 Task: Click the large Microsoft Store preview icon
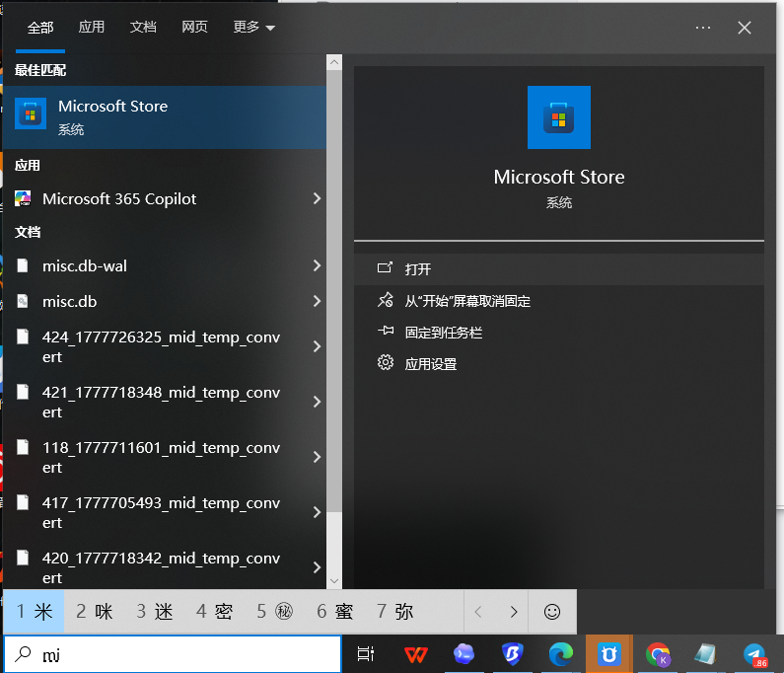pyautogui.click(x=558, y=117)
